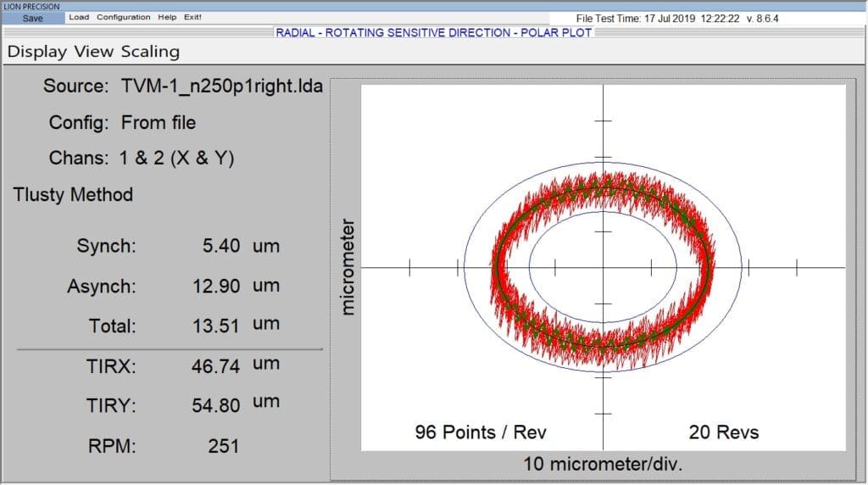Open the Configuration menu
The height and width of the screenshot is (485, 868).
coord(123,17)
